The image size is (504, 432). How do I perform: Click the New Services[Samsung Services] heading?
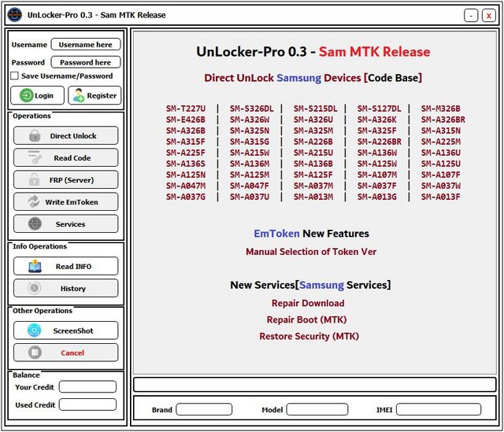click(x=310, y=285)
